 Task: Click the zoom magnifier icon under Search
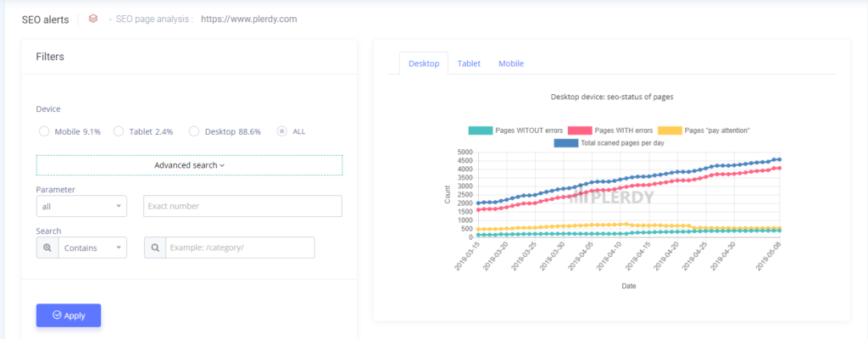point(47,247)
